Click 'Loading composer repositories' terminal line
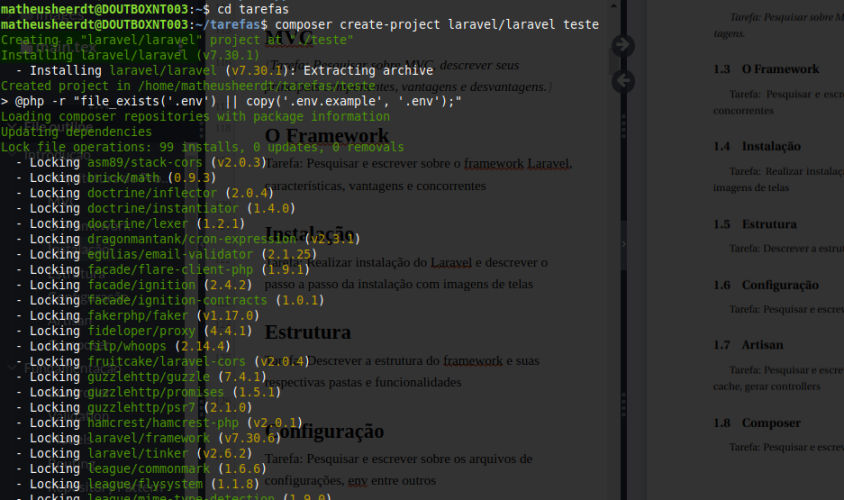Image resolution: width=844 pixels, height=500 pixels. 195,116
